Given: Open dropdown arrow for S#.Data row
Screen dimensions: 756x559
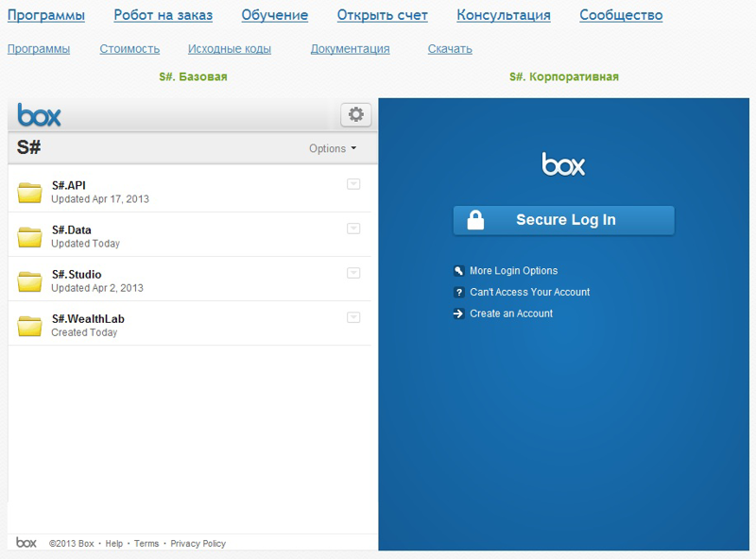Looking at the screenshot, I should pos(353,229).
